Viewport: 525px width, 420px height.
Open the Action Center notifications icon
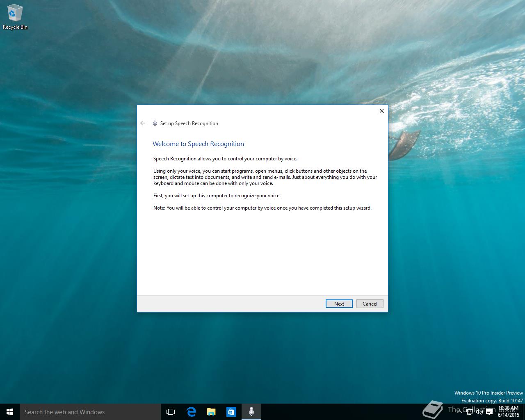[x=489, y=412]
